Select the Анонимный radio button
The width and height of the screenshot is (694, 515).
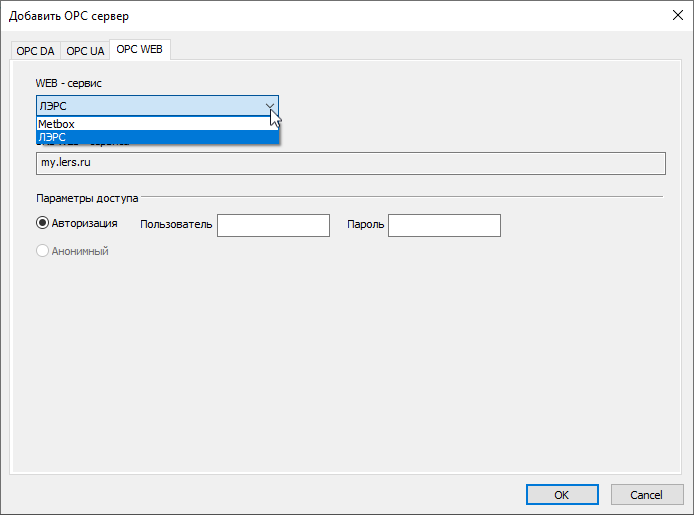click(43, 251)
